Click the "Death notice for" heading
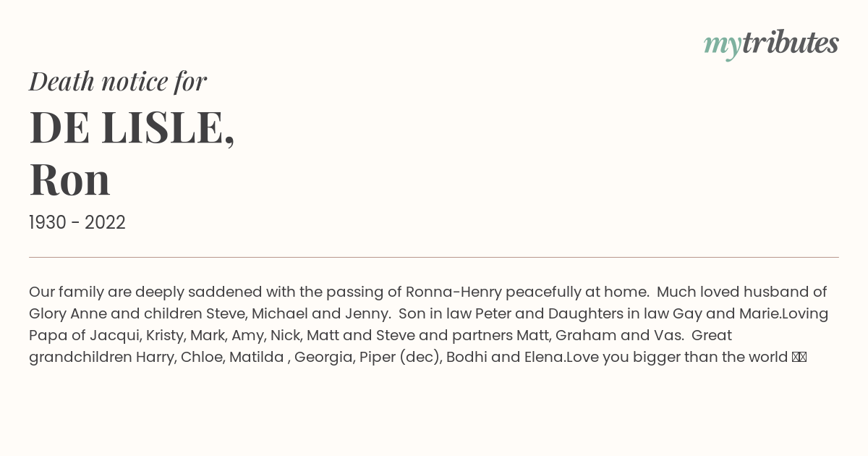 coord(118,82)
